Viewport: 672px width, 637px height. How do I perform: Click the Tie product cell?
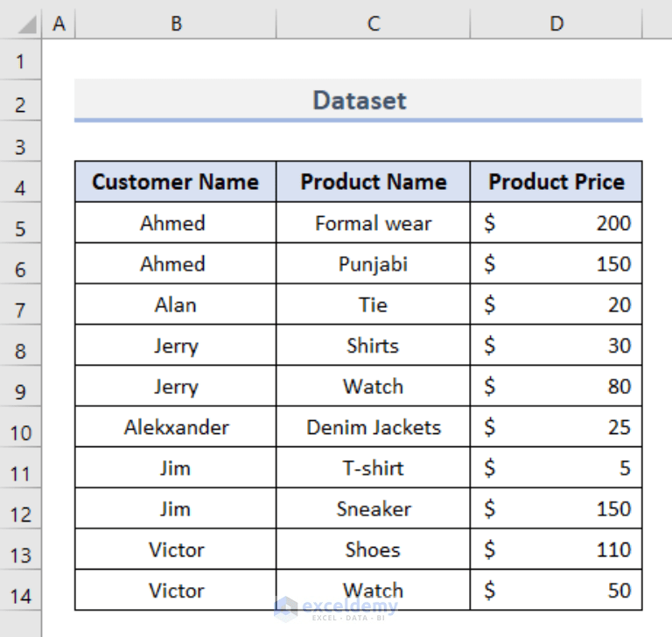point(374,304)
